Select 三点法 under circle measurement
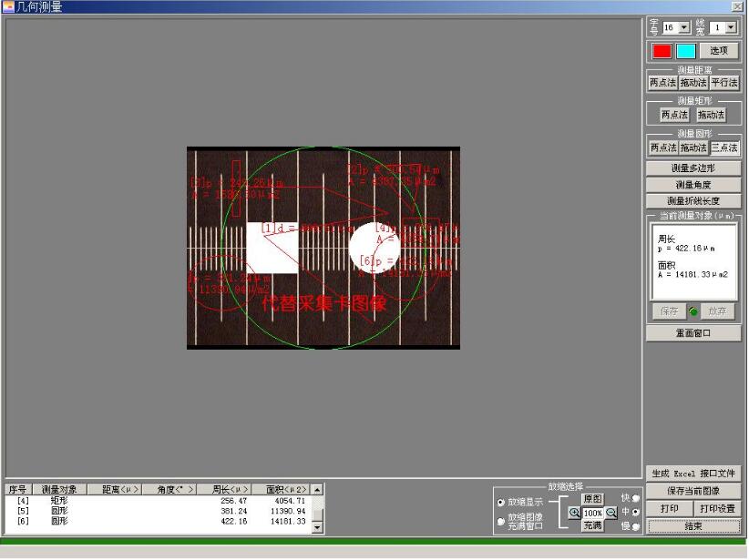Image resolution: width=749 pixels, height=560 pixels. click(x=725, y=148)
